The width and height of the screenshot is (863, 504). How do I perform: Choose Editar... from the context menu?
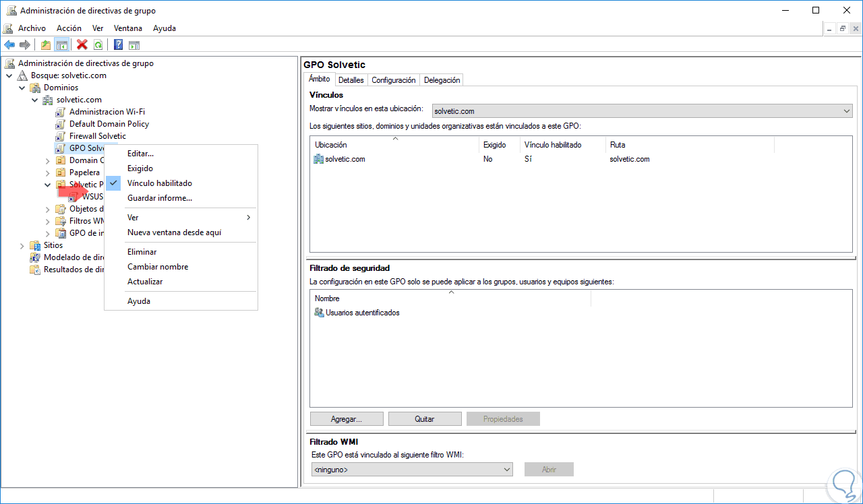(181, 154)
